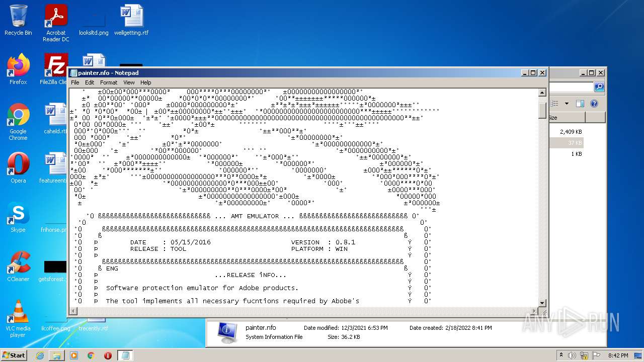This screenshot has width=644, height=362.
Task: Change view using Explorer's view icon
Action: (554, 104)
